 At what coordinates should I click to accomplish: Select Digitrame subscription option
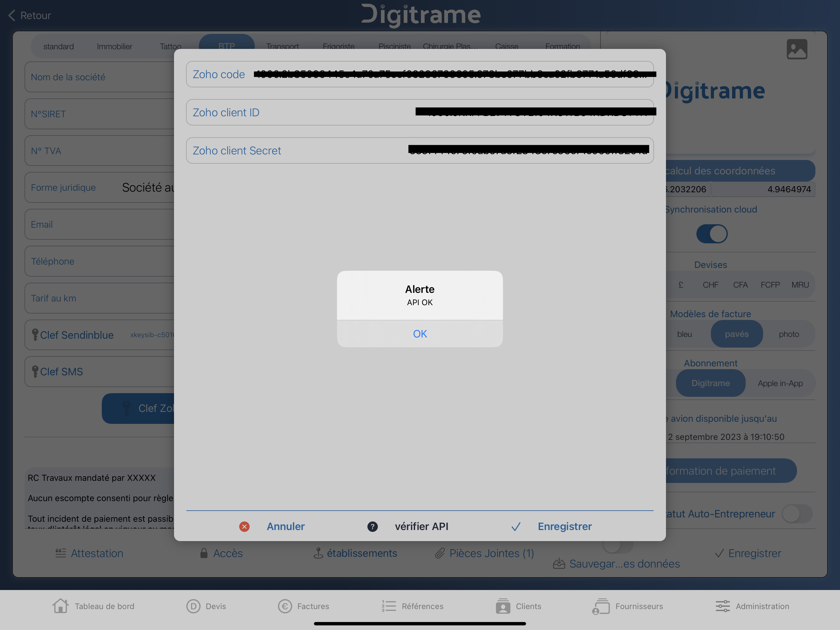point(711,383)
